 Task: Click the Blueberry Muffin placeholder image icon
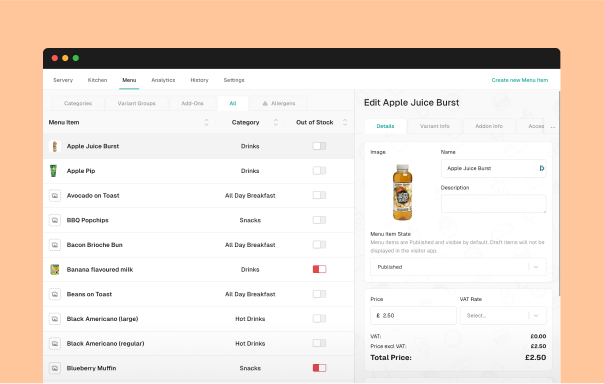(x=55, y=368)
